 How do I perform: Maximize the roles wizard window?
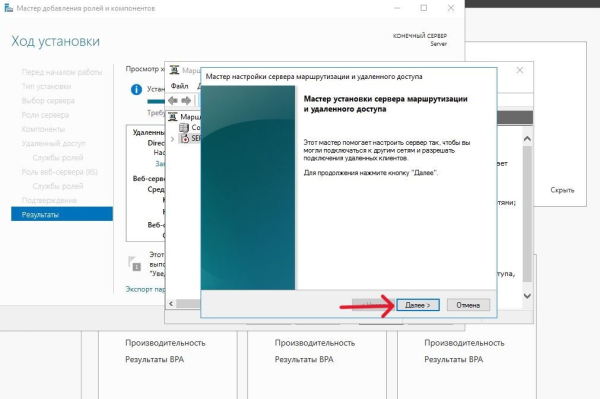[424, 8]
